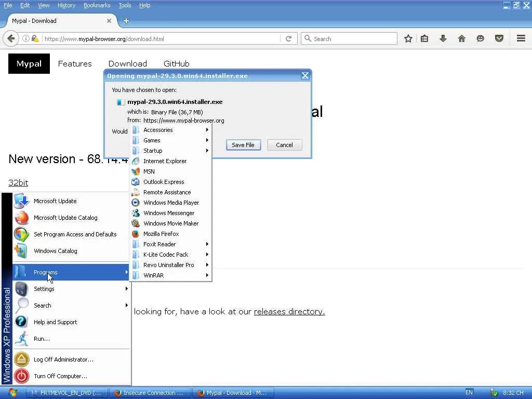This screenshot has height=399, width=532.
Task: Click the smiley chat toolbar icon
Action: (480, 38)
